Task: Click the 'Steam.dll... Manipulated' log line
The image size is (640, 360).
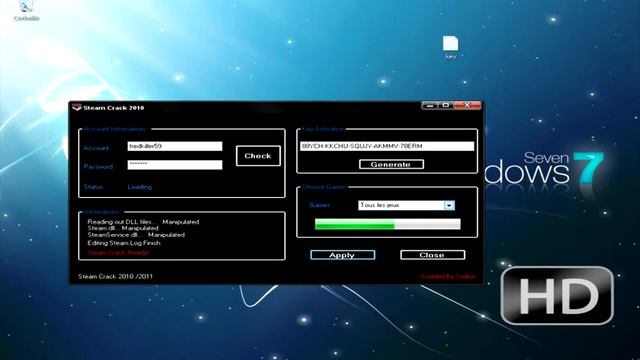Action: pyautogui.click(x=123, y=229)
